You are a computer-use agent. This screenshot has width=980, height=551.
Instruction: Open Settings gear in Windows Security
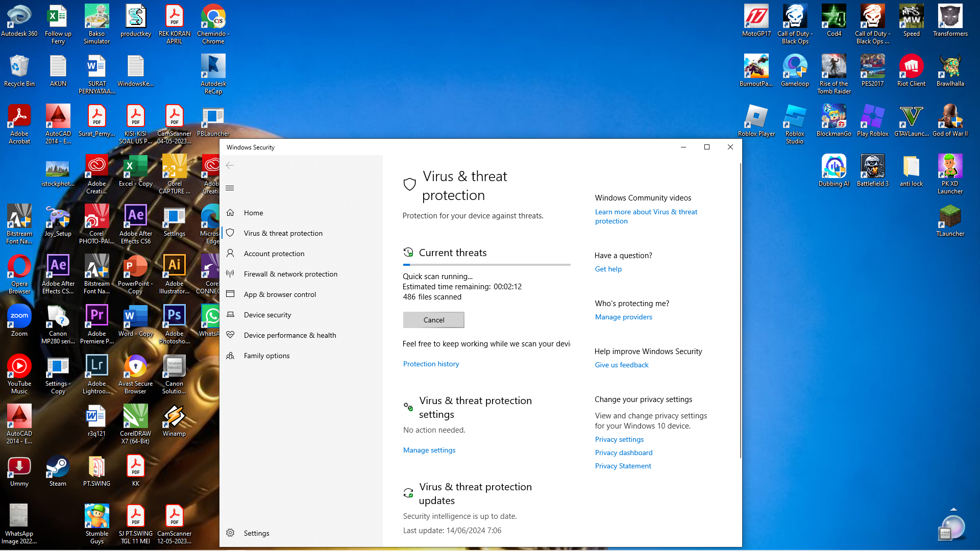point(231,533)
